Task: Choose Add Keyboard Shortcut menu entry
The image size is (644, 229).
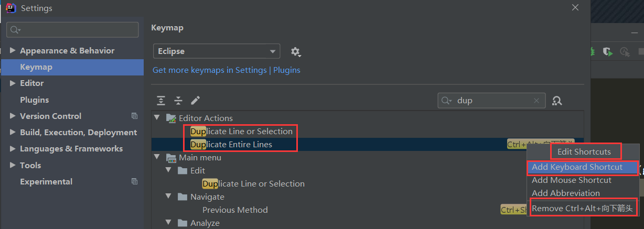Action: coord(577,167)
